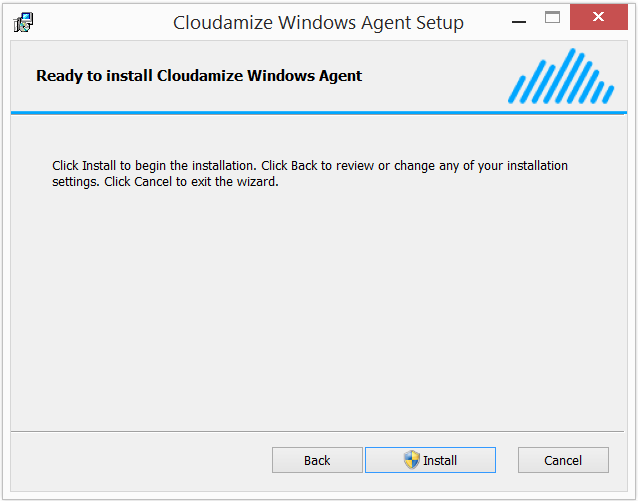This screenshot has height=501, width=638.
Task: Click the UAC shield icon on Install
Action: (x=412, y=460)
